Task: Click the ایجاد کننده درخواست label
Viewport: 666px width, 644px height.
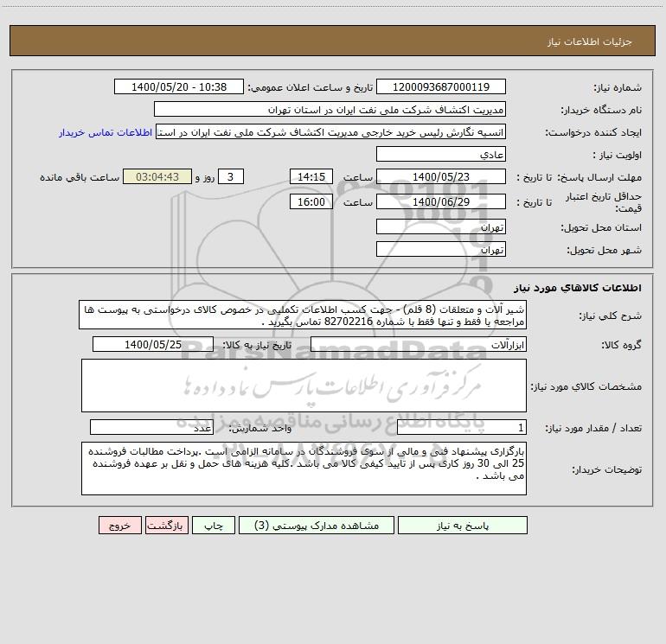Action: 593,132
